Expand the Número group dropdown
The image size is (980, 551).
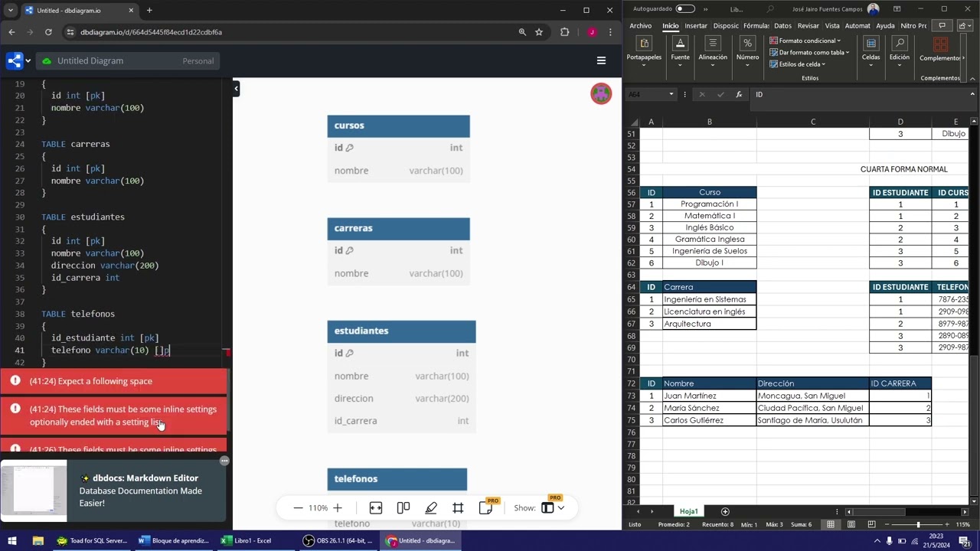click(x=747, y=52)
